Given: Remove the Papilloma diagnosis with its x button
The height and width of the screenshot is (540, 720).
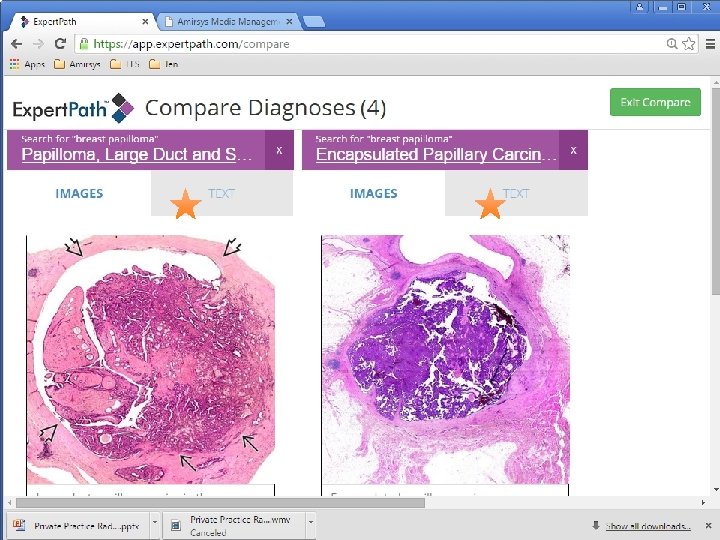Looking at the screenshot, I should pyautogui.click(x=279, y=150).
